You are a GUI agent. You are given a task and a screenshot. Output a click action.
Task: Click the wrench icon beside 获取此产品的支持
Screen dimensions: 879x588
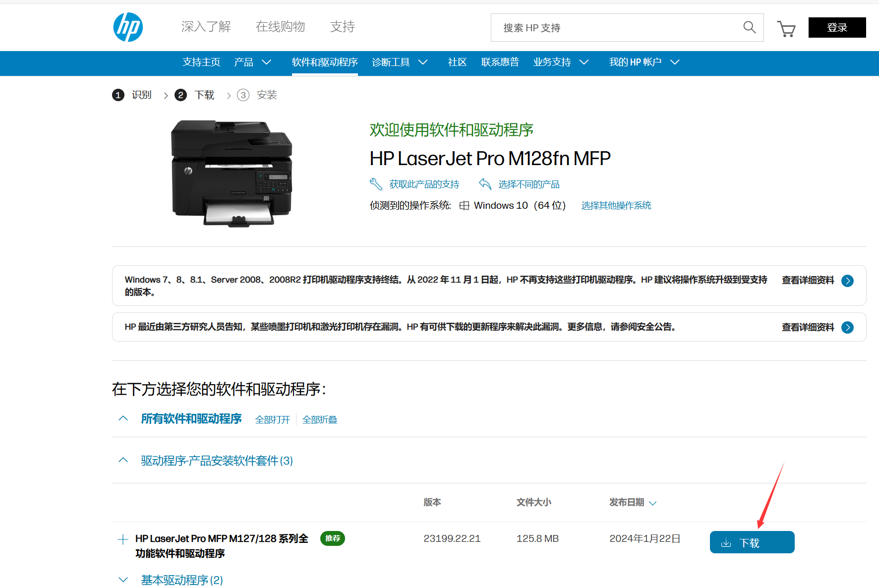coord(376,184)
